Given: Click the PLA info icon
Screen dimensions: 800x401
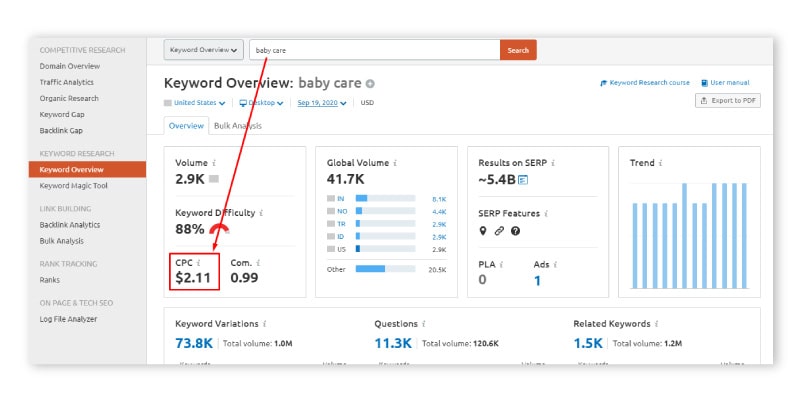Looking at the screenshot, I should [x=501, y=264].
